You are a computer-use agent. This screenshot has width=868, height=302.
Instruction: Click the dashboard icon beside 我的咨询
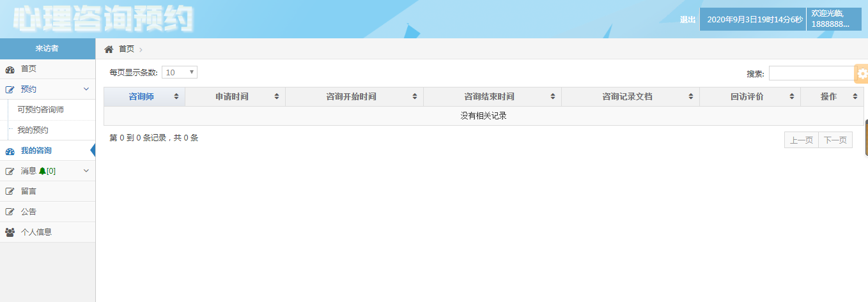10,151
